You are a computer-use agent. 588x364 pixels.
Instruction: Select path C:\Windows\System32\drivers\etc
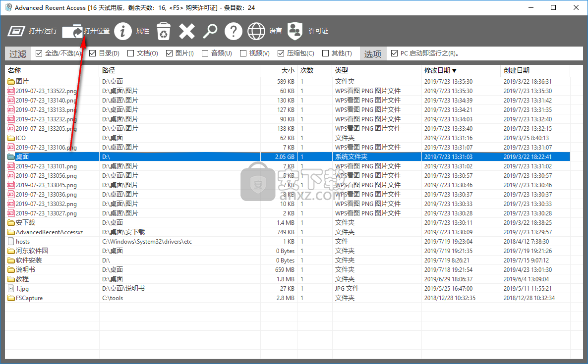[x=147, y=242]
